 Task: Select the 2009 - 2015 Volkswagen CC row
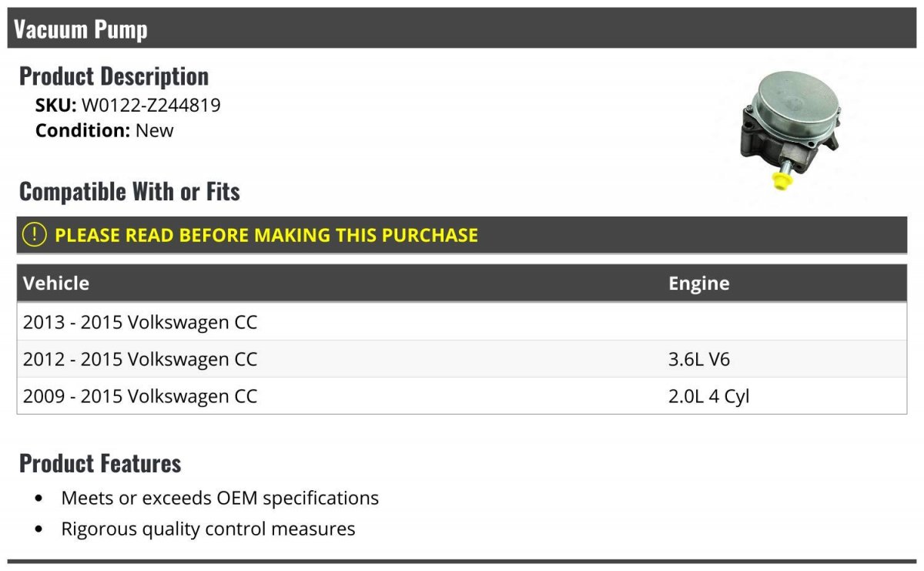pos(140,396)
